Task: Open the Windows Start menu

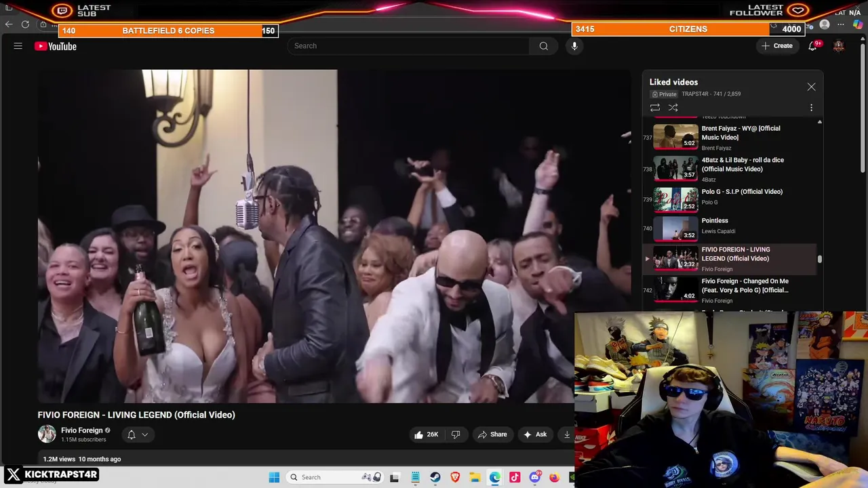Action: (x=274, y=477)
